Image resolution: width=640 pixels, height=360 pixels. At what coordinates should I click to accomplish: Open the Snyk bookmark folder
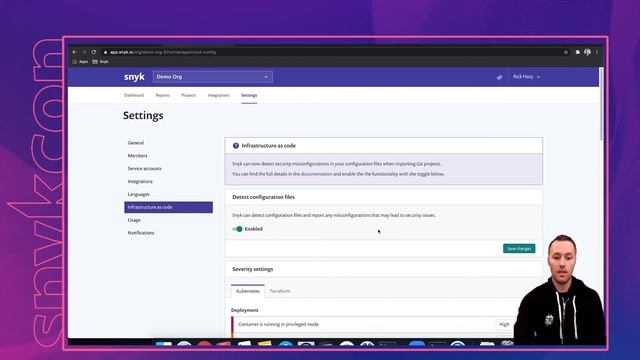click(x=100, y=62)
